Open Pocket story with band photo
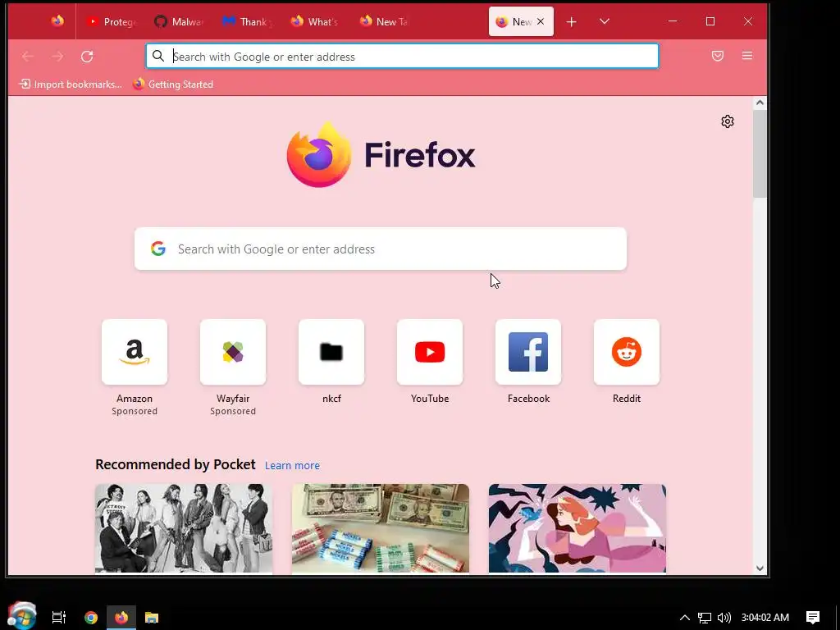The image size is (840, 630). pos(184,528)
